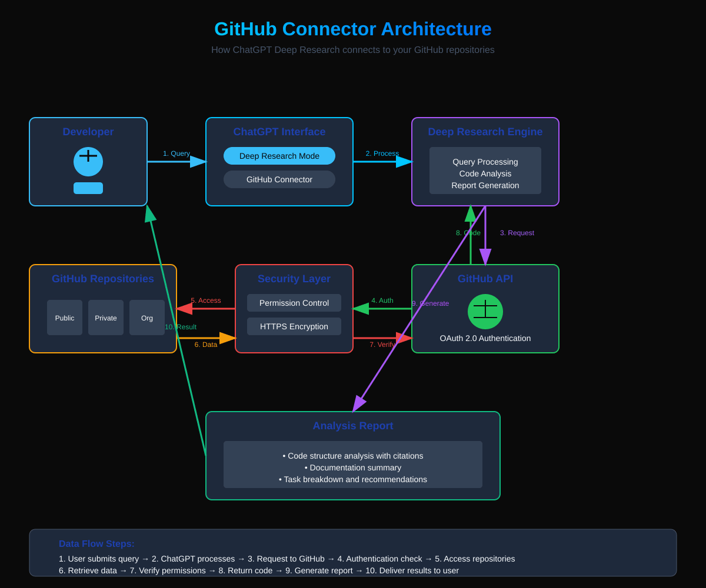
Task: Click the line starting '6. Retrieve data'
Action: pyautogui.click(x=259, y=570)
